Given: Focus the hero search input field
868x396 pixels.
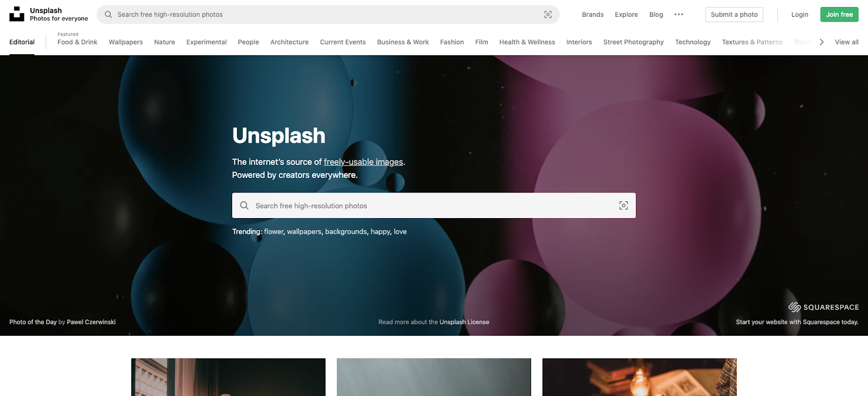Looking at the screenshot, I should click(434, 206).
